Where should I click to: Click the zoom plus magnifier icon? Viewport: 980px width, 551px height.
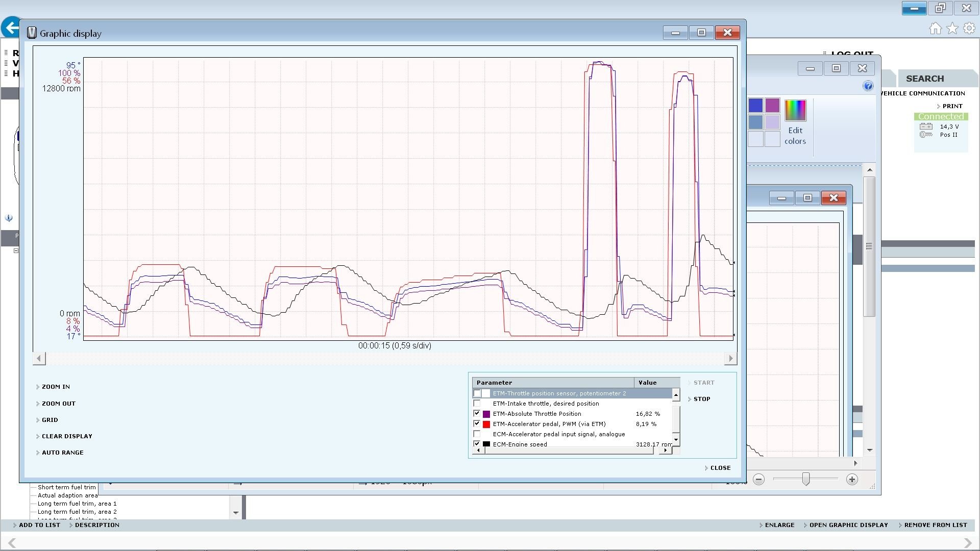852,480
